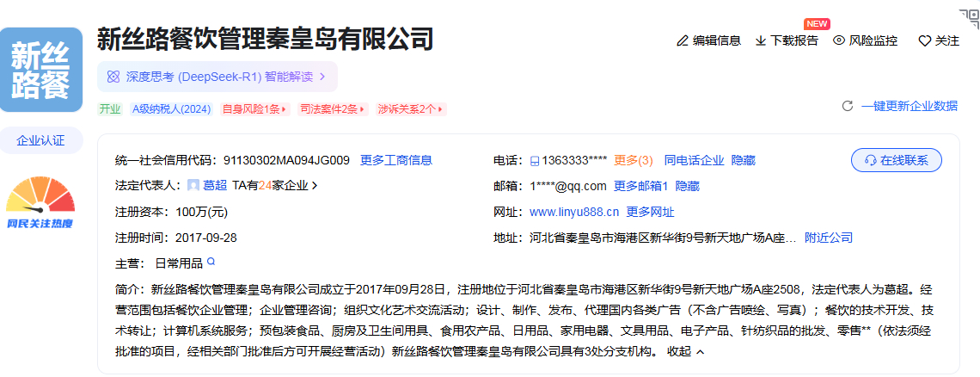Open legal representative 葛超 link
This screenshot has width=980, height=377.
click(x=215, y=185)
